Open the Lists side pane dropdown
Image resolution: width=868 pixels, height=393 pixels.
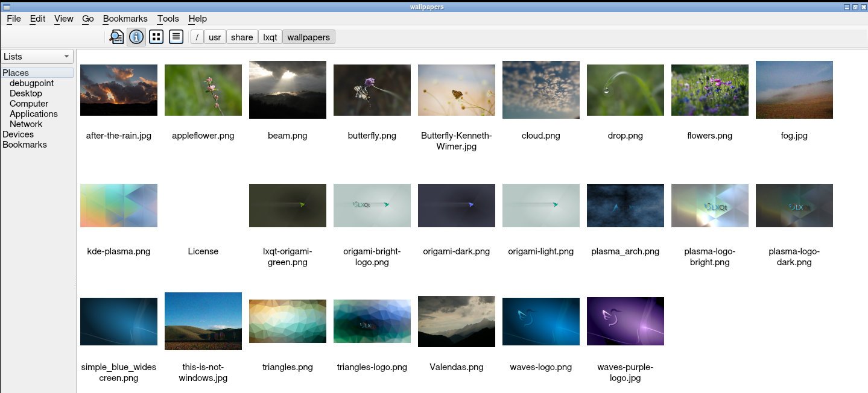coord(37,57)
